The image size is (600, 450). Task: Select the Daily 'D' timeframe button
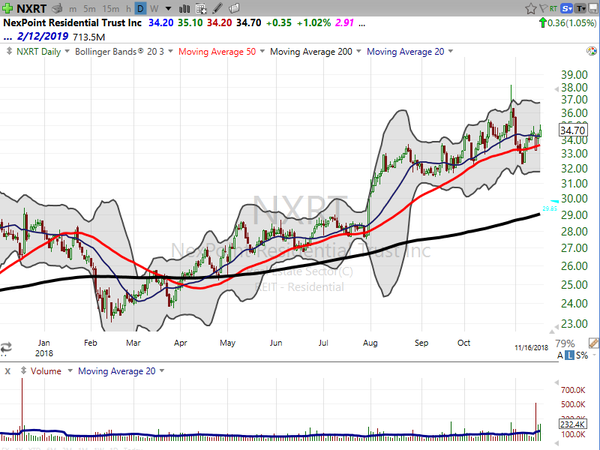click(140, 8)
